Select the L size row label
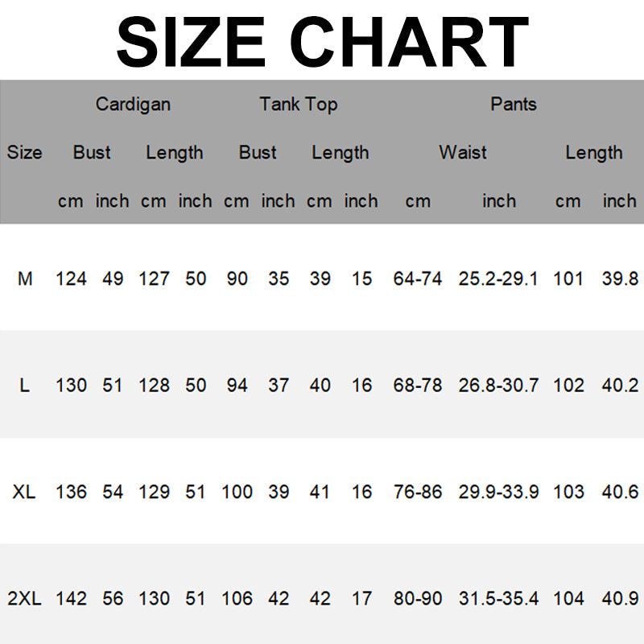The width and height of the screenshot is (644, 644). 25,386
